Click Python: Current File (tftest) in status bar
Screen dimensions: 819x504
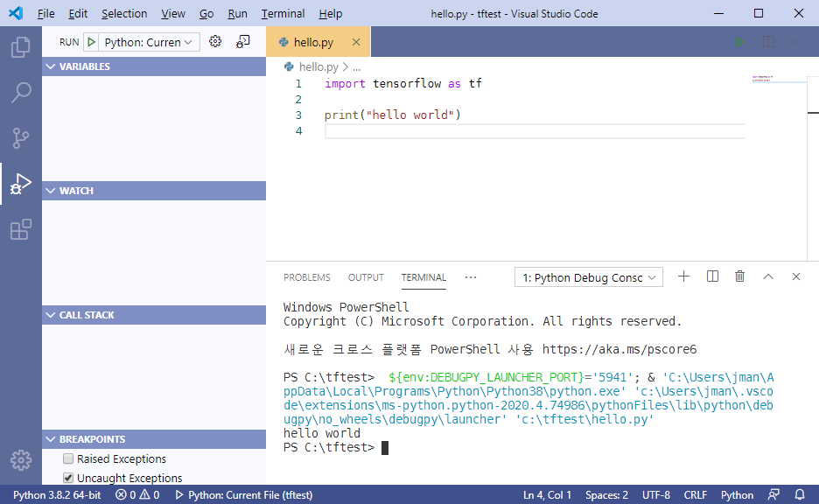244,494
